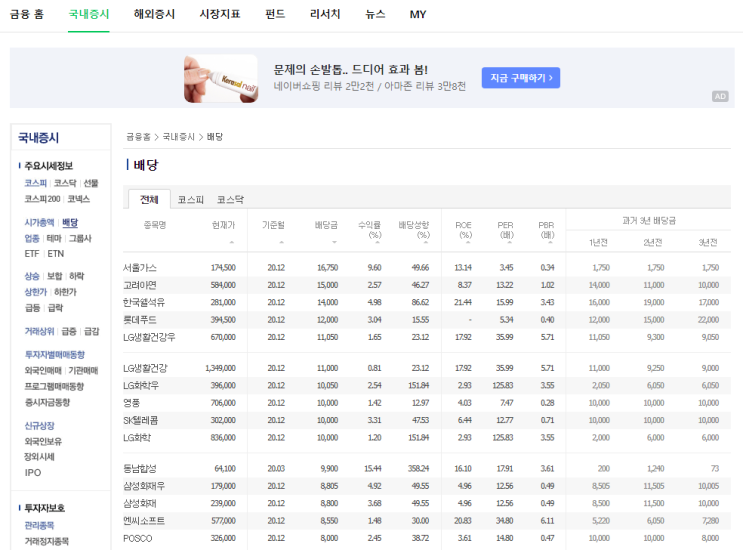Click the Kerasal nail ad thumbnail
743x550 pixels.
221,78
